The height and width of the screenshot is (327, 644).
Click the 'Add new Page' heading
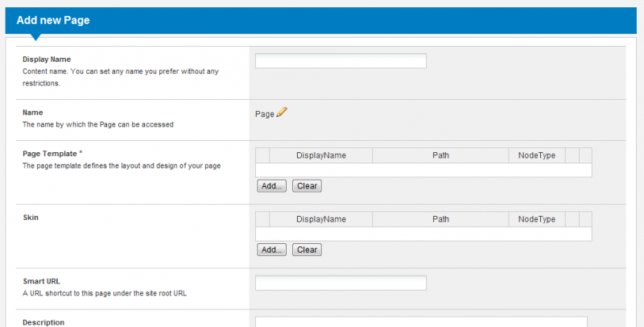coord(53,20)
